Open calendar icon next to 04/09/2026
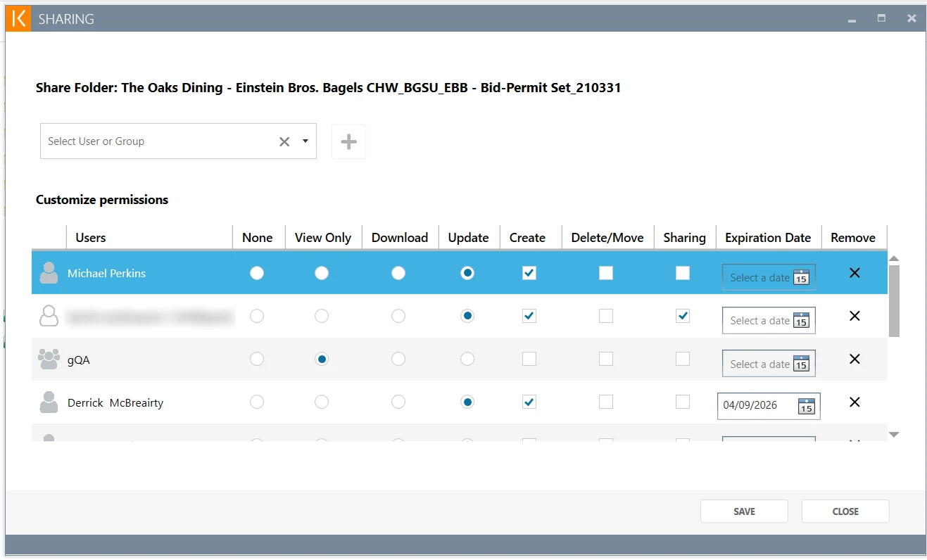 coord(806,406)
